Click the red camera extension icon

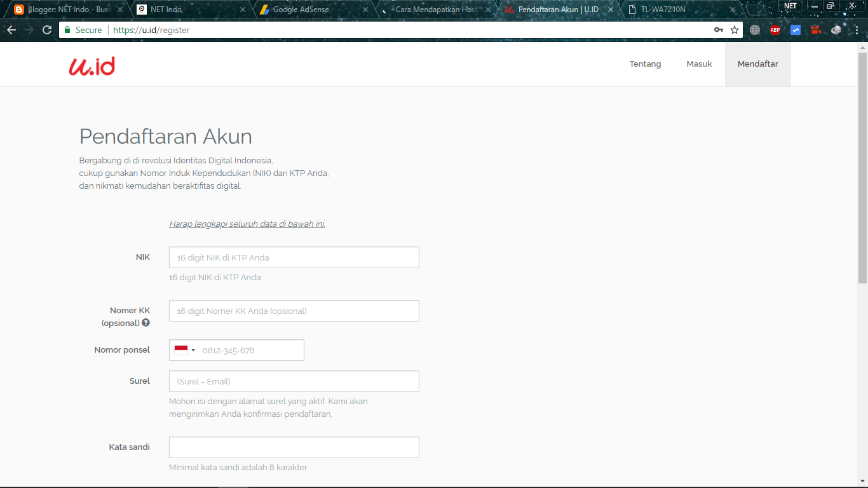pos(816,30)
